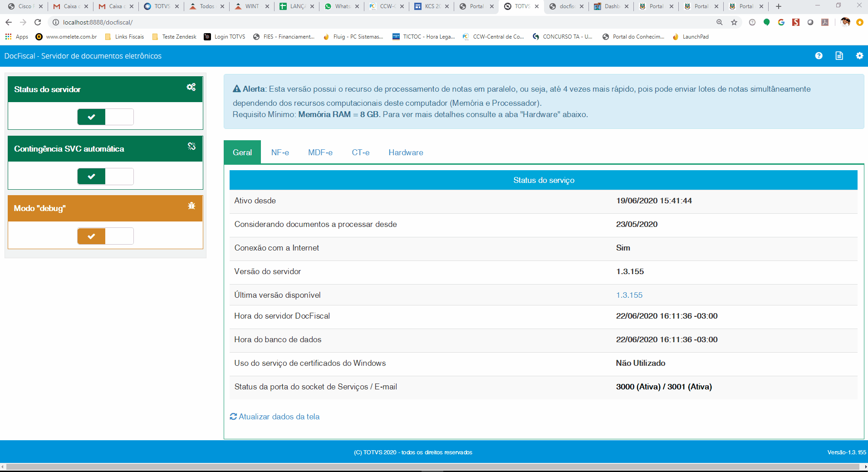Open the FIES - Financiament bookmark
Image resolution: width=868 pixels, height=472 pixels.
284,37
